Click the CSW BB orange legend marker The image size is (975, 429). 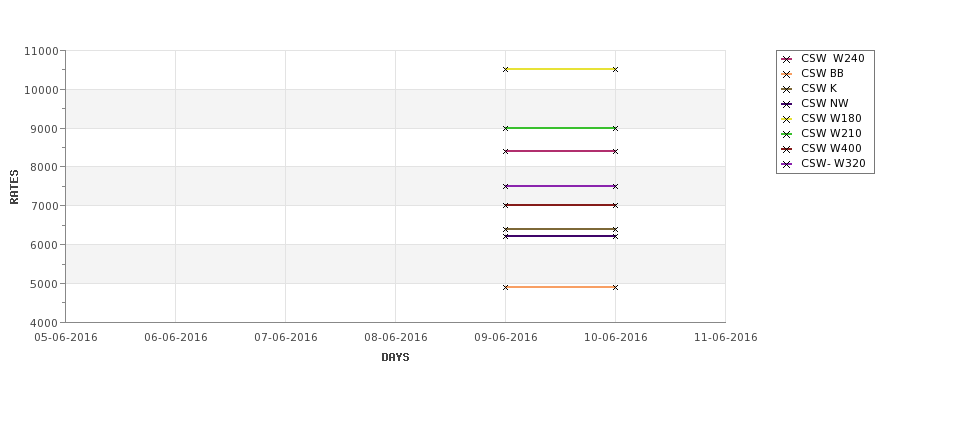pyautogui.click(x=786, y=74)
